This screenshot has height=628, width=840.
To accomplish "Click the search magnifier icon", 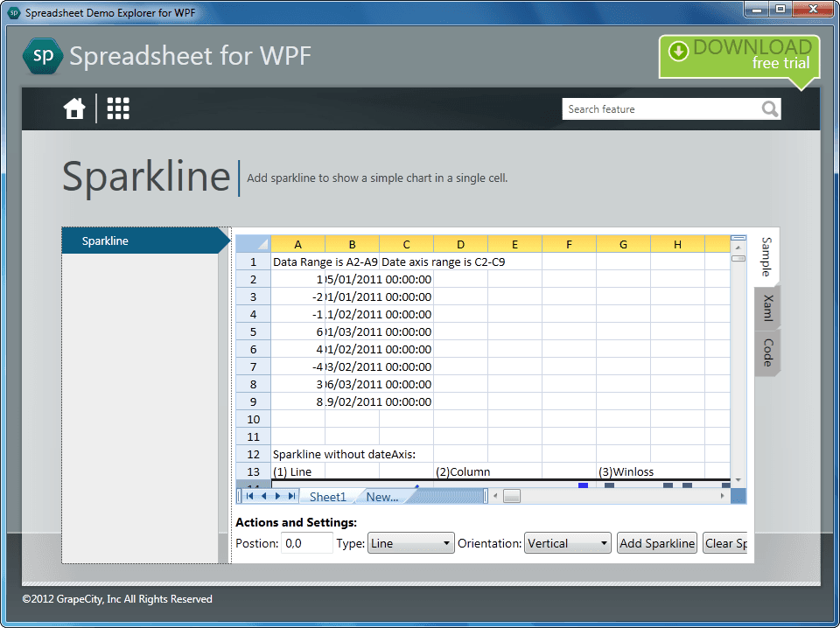I will pos(770,109).
